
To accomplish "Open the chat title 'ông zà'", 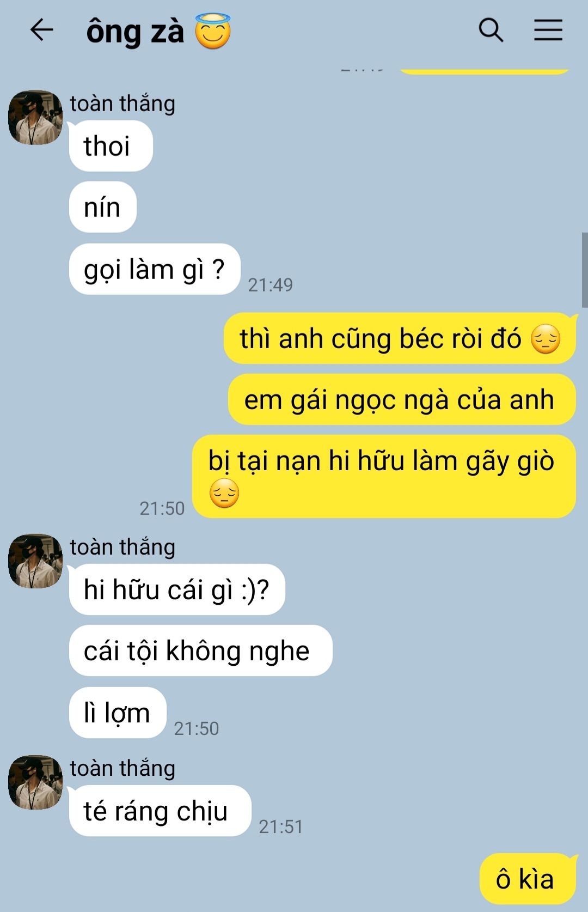I will pos(135,32).
